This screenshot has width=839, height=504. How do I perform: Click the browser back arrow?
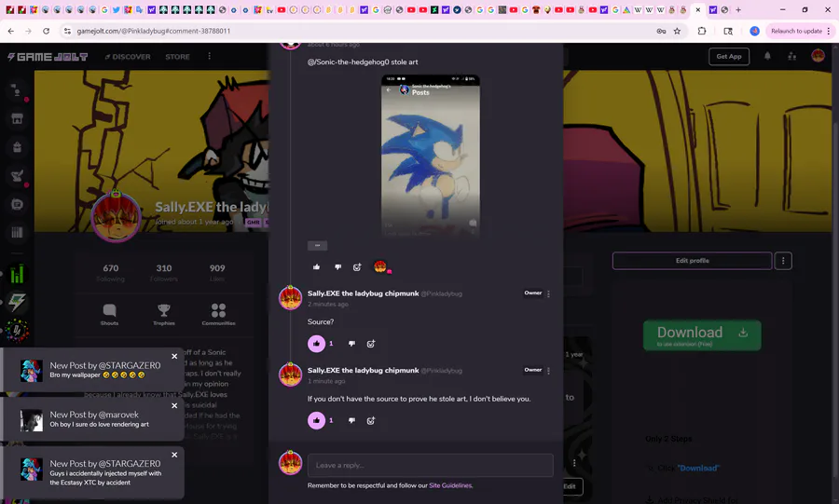point(10,31)
